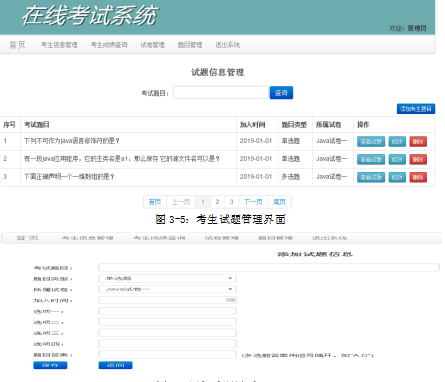Click the 管理员 user name in header

pos(417,28)
